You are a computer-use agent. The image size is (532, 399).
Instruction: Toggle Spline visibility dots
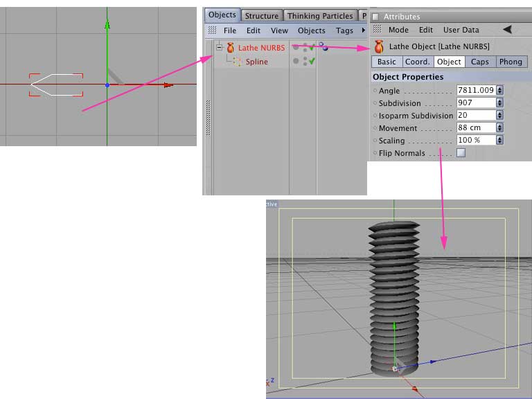(x=305, y=61)
